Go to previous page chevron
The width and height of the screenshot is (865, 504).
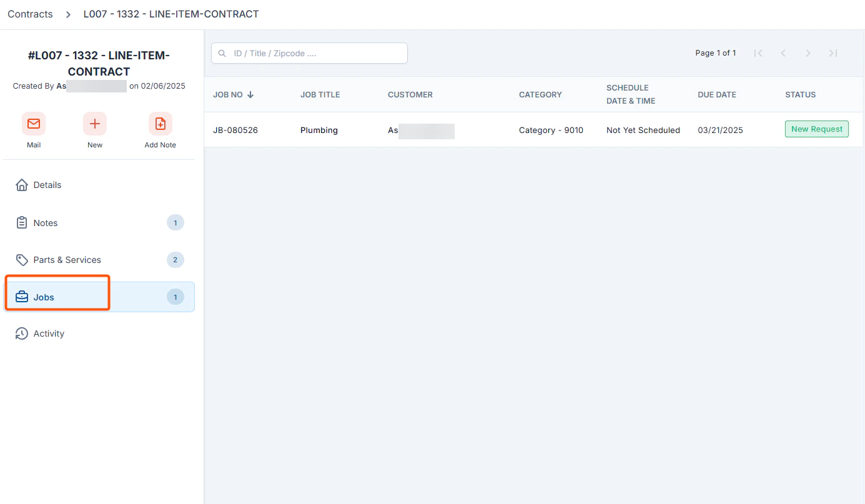[x=783, y=53]
